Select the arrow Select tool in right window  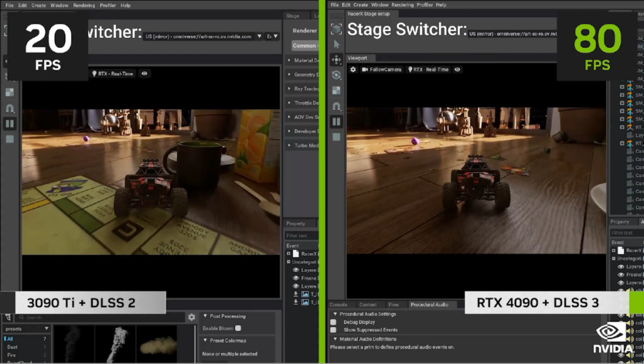337,44
